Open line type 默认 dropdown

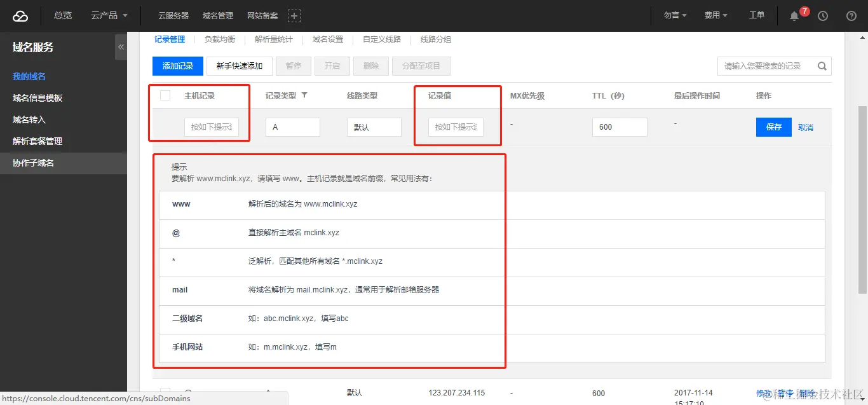374,127
